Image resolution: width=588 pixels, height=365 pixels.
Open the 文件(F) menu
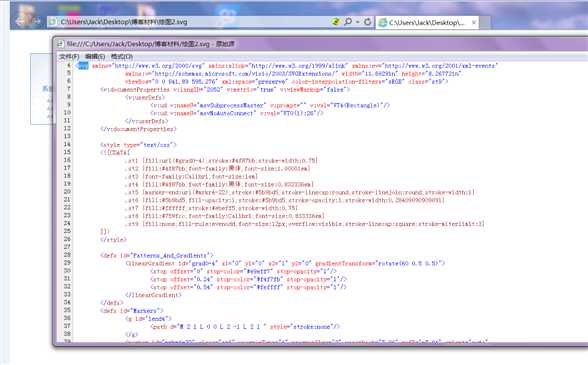click(x=69, y=57)
